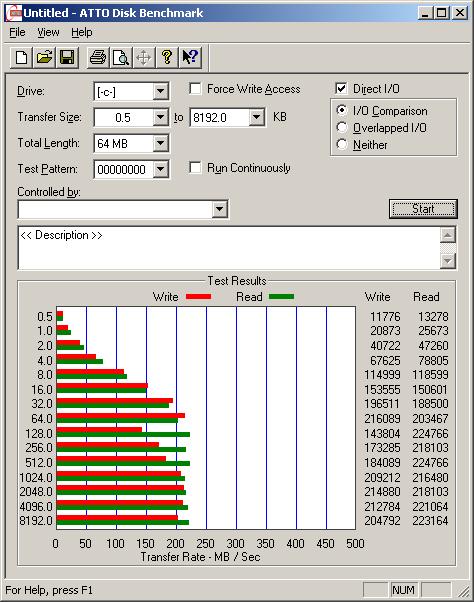Minimize the ATTO Disk Benchmark window
Screen dimensions: 474x602
[x=425, y=13]
